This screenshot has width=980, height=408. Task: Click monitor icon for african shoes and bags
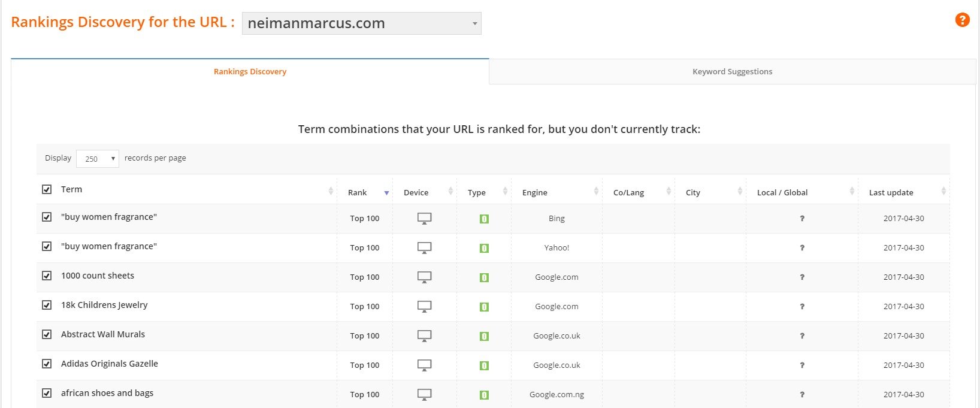click(x=424, y=395)
